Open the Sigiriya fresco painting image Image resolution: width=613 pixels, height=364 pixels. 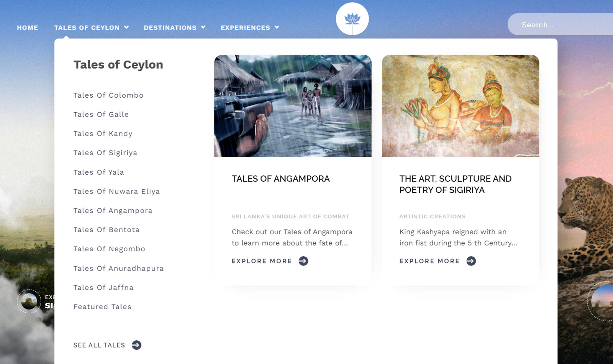(x=461, y=106)
